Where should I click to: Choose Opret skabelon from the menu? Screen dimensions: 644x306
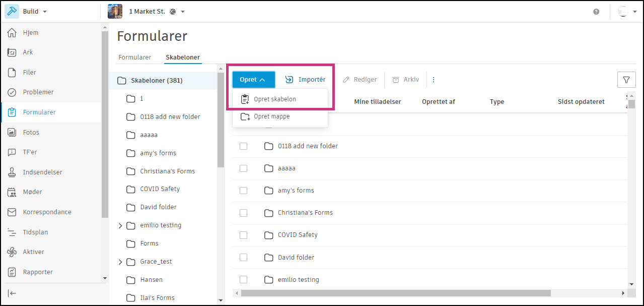(x=274, y=99)
